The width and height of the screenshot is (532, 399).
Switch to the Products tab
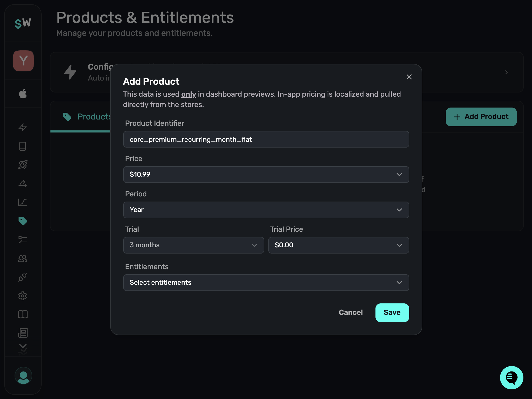point(88,117)
